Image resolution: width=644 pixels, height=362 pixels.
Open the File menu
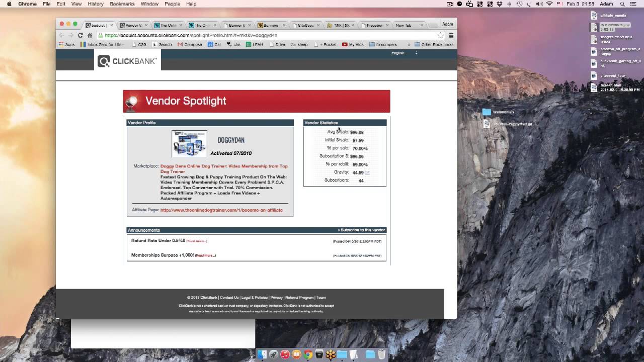click(46, 4)
